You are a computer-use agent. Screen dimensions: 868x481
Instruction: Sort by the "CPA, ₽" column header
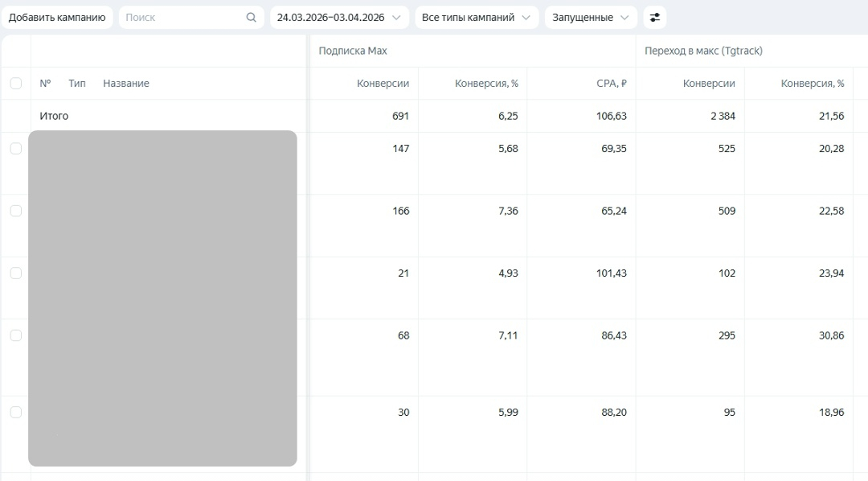[612, 83]
